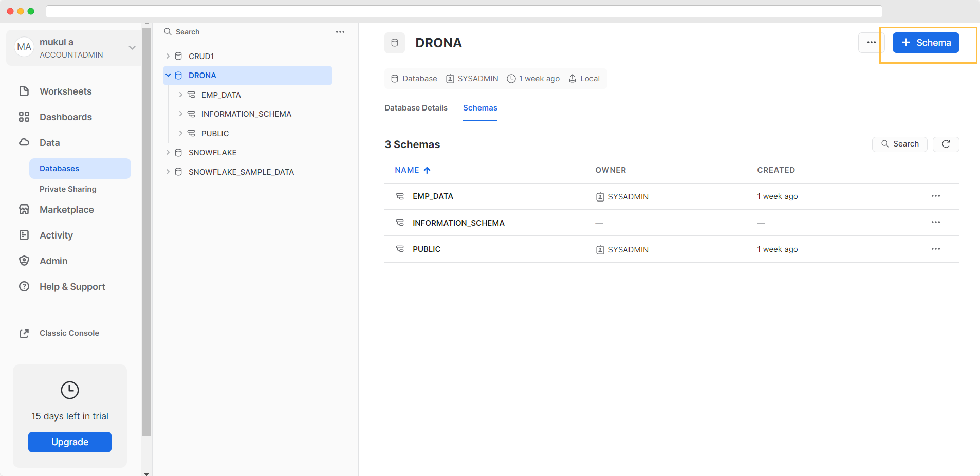Open the three-dot menu for PUBLIC row

pyautogui.click(x=935, y=249)
